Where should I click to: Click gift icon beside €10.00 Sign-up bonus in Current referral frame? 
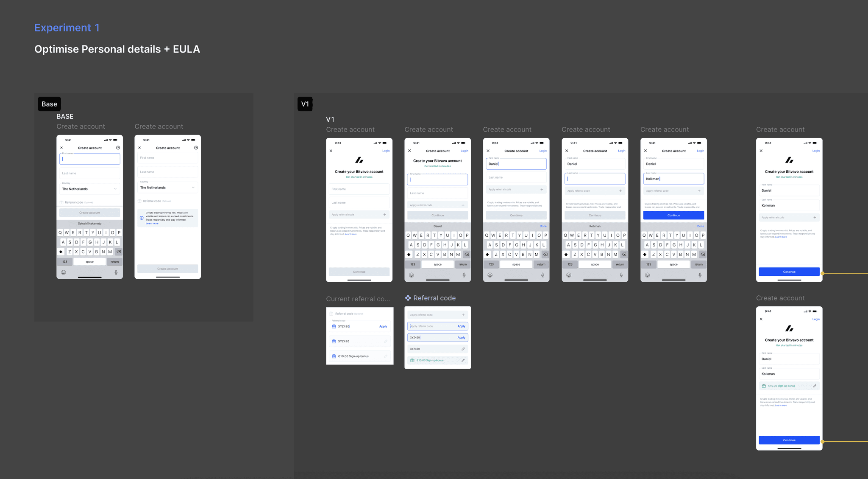tap(334, 356)
